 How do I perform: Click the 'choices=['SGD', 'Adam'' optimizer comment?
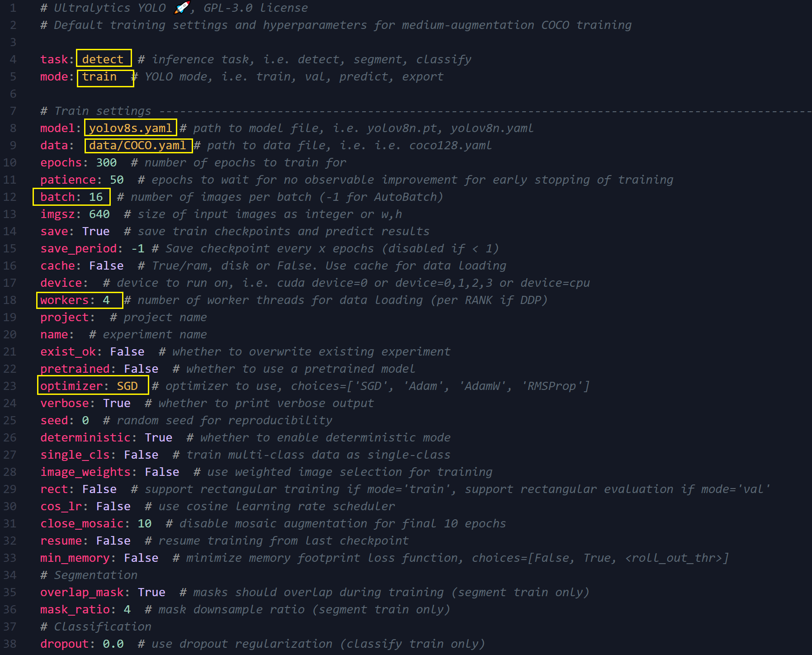370,386
